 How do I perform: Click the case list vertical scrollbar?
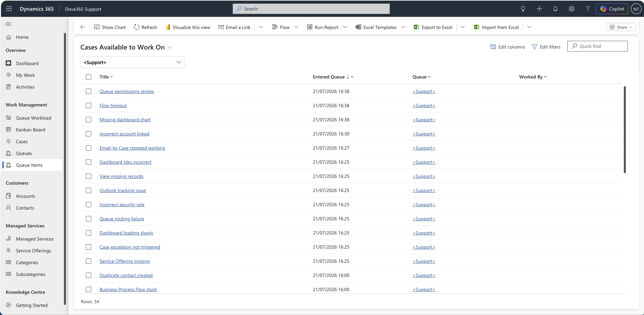tap(624, 130)
